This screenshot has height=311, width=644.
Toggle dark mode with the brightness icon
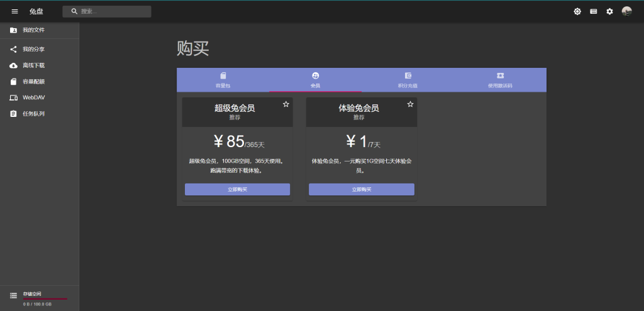point(577,11)
